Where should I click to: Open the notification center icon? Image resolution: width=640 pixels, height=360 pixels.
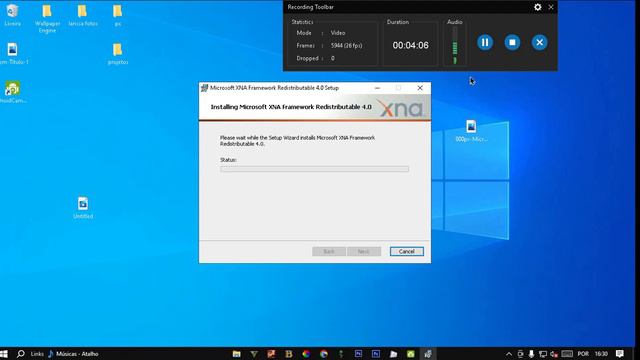(x=620, y=354)
